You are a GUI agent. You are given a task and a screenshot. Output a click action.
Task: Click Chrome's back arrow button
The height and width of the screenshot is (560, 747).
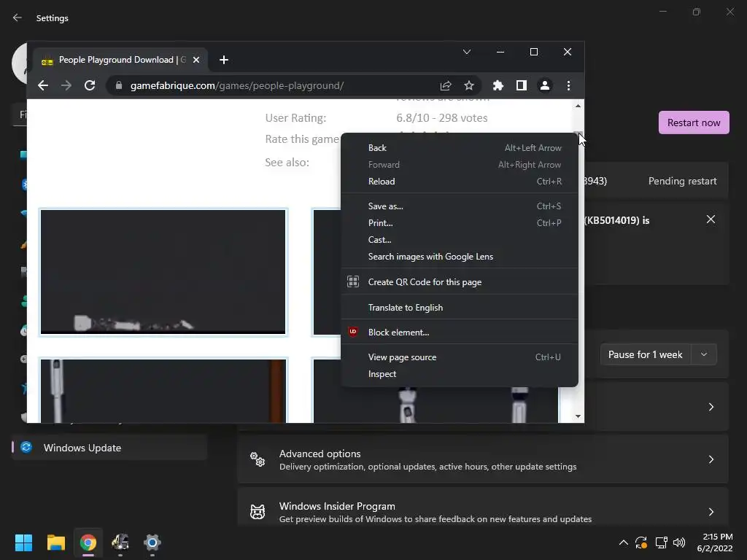pyautogui.click(x=43, y=86)
